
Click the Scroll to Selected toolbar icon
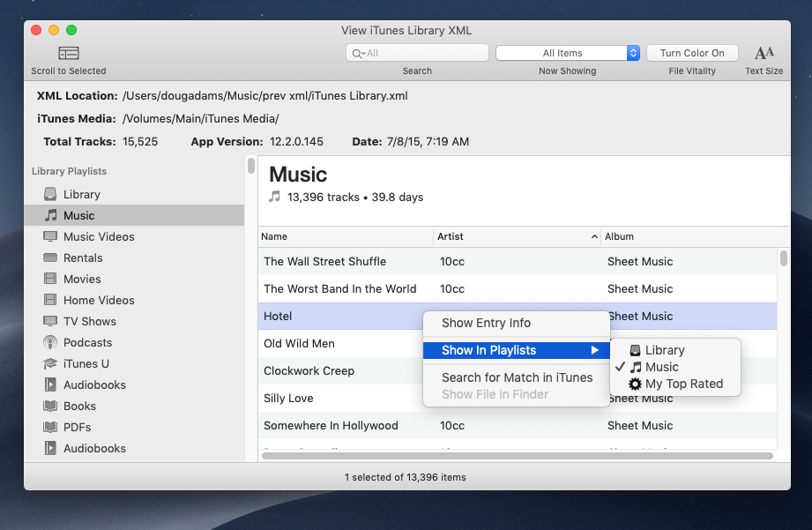tap(69, 53)
